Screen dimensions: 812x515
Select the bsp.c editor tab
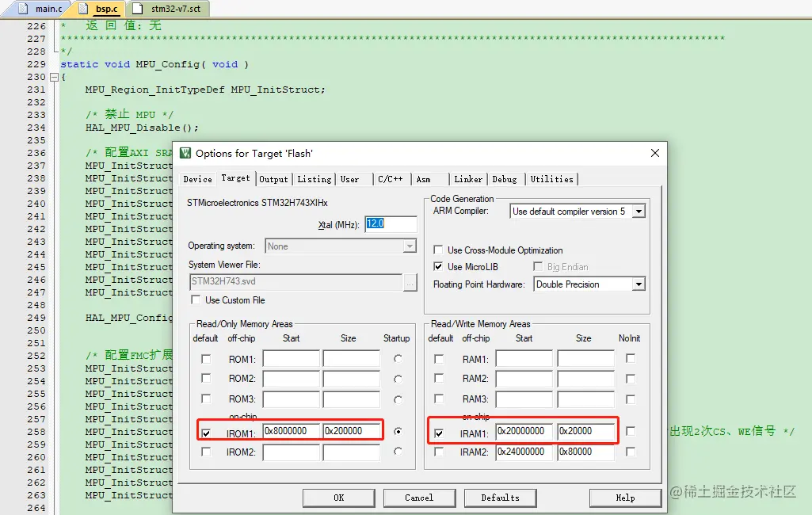[101, 9]
